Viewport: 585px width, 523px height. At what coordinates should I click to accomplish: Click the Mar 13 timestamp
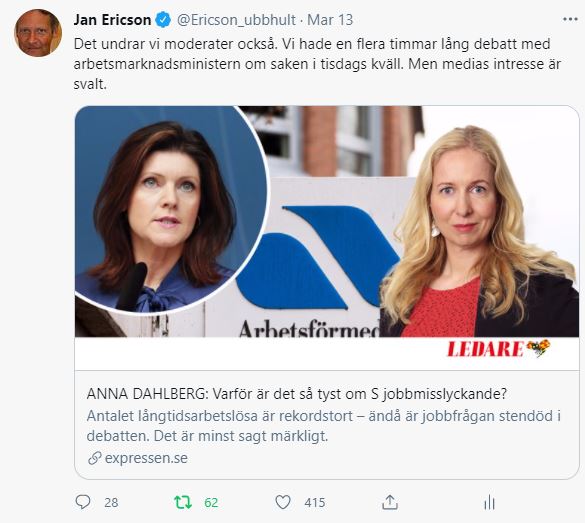(x=330, y=20)
